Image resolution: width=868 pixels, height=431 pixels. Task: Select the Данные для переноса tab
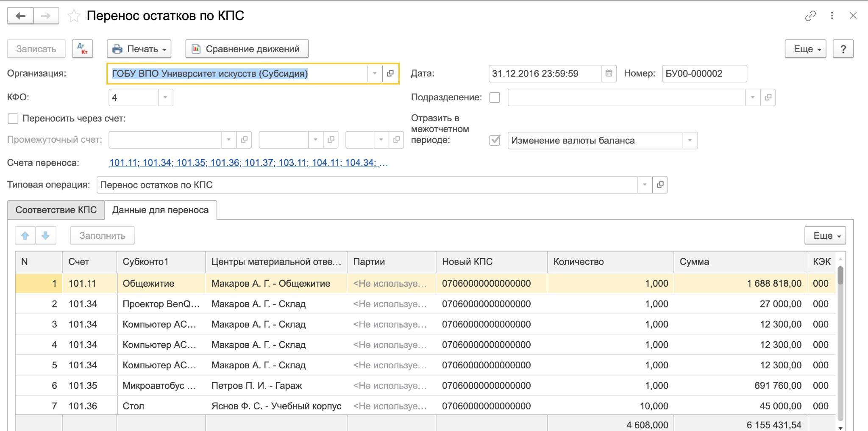tap(161, 210)
